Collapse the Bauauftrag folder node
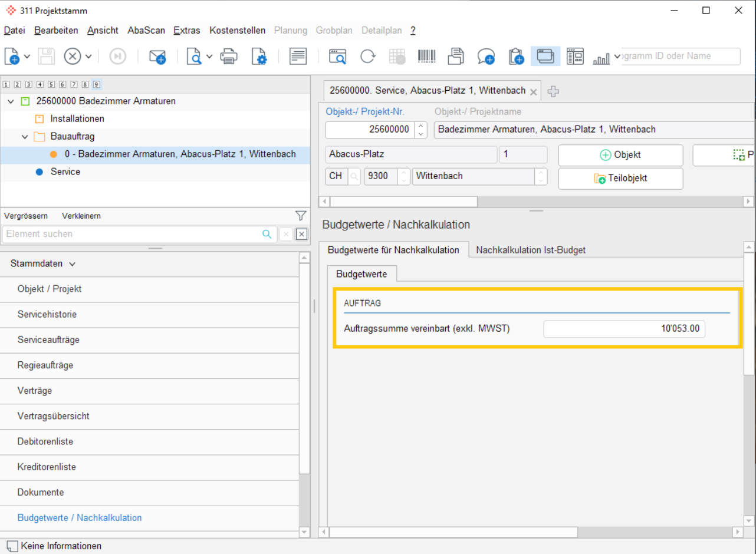Screen dimensions: 756x554 25,137
